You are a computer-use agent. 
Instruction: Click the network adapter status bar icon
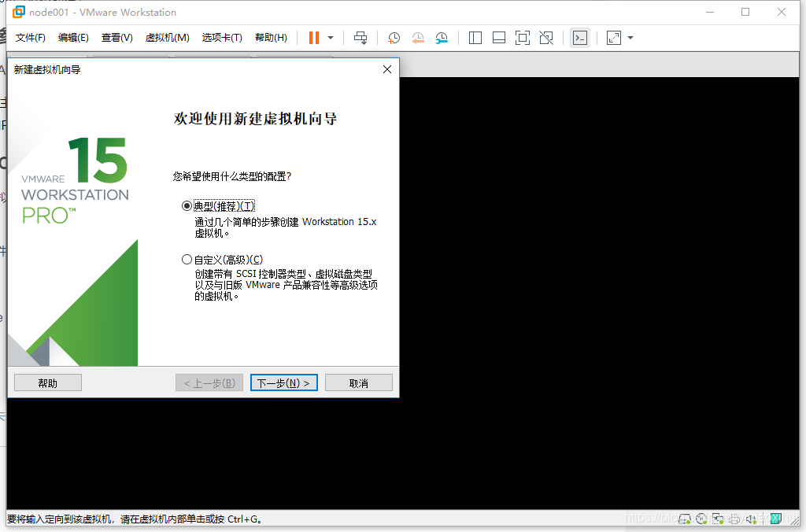718,519
